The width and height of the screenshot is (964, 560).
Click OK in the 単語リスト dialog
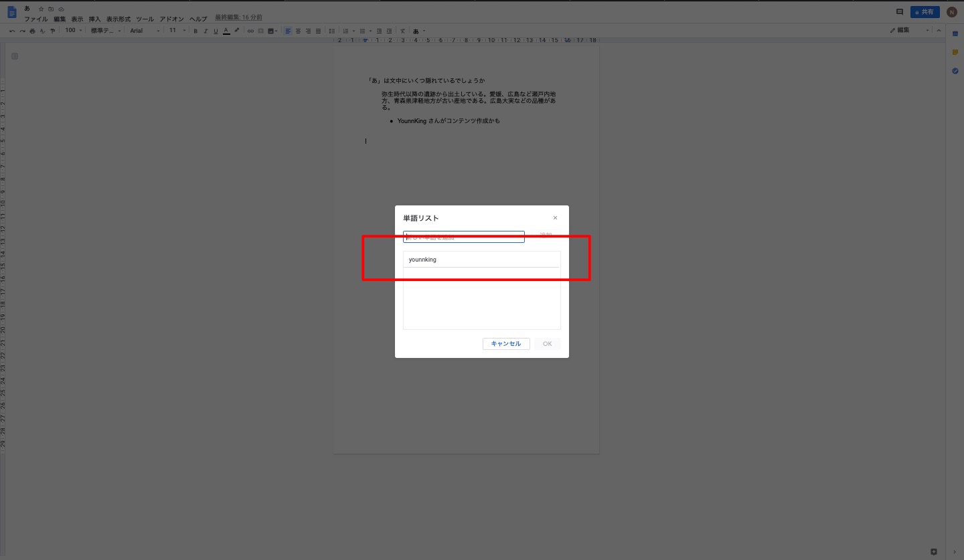[x=547, y=344]
